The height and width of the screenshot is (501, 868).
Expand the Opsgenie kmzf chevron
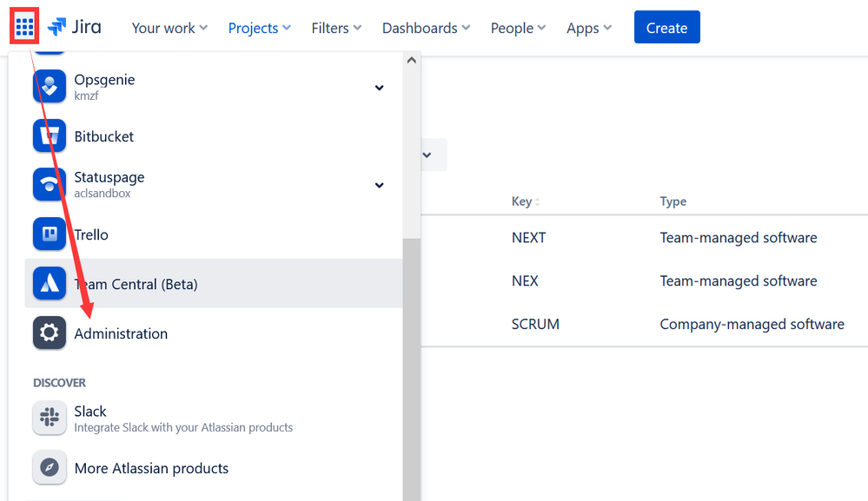(379, 88)
